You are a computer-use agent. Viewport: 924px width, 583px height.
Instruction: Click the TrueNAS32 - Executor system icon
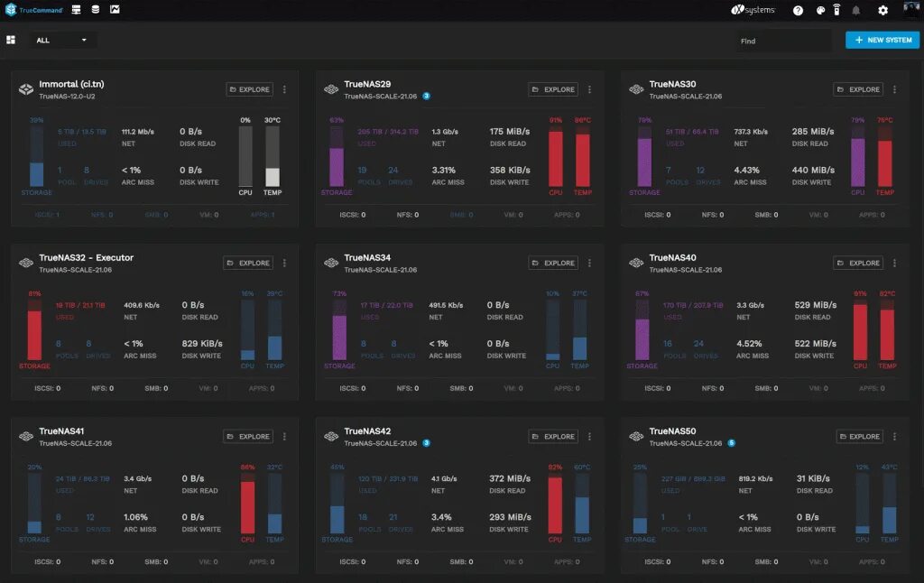(x=26, y=263)
